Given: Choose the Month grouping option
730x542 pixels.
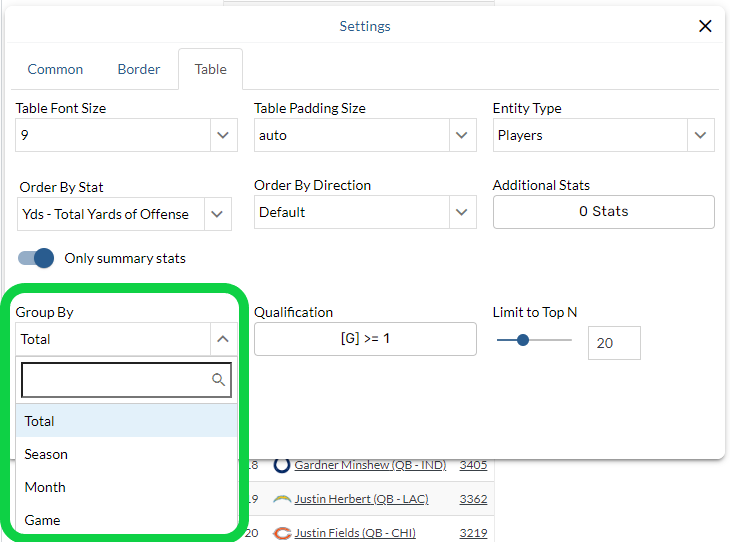Looking at the screenshot, I should [45, 487].
